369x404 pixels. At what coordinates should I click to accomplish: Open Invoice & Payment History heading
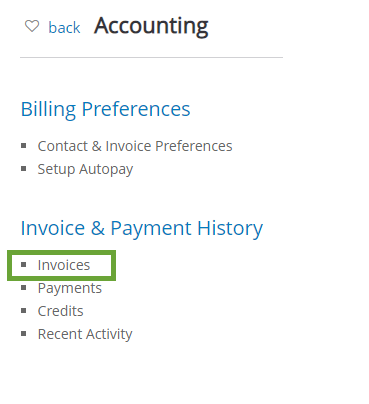(142, 228)
